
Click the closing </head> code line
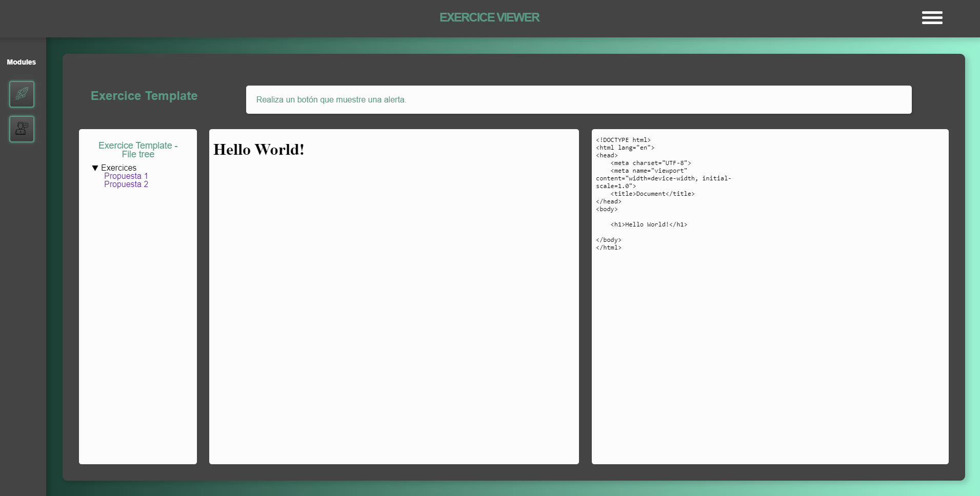(x=609, y=201)
